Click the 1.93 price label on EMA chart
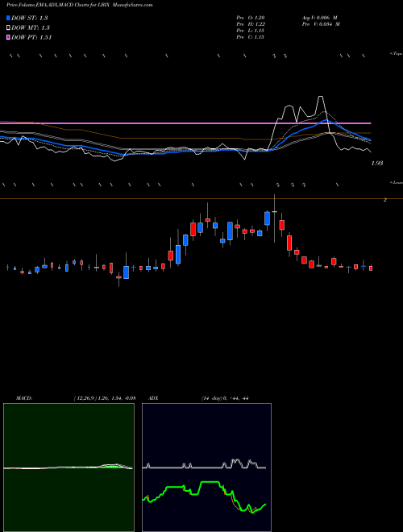Viewport: 403px width, 532px height. pyautogui.click(x=377, y=163)
